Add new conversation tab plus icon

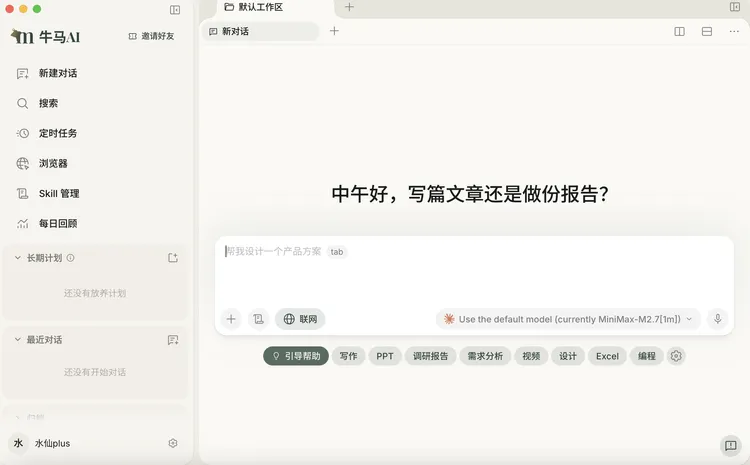334,31
